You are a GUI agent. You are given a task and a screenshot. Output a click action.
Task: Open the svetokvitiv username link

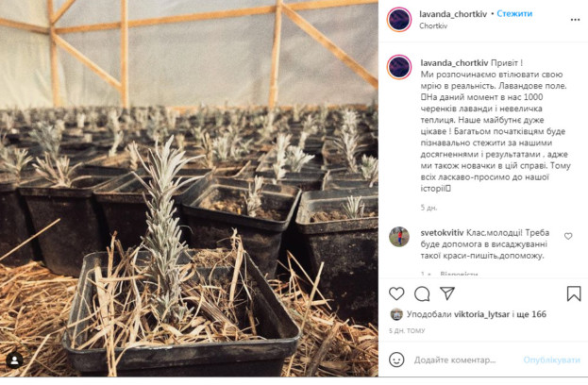coord(442,233)
